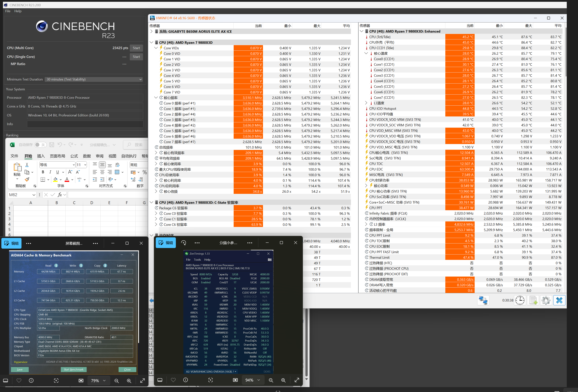Open Minimum Test Duration dropdown
This screenshot has height=392, width=578.
pos(94,79)
